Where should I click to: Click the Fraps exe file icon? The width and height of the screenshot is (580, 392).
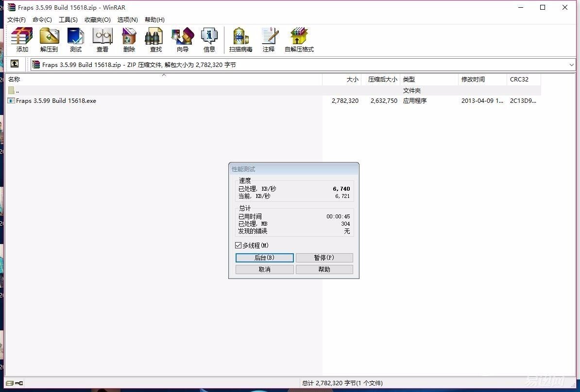[11, 101]
